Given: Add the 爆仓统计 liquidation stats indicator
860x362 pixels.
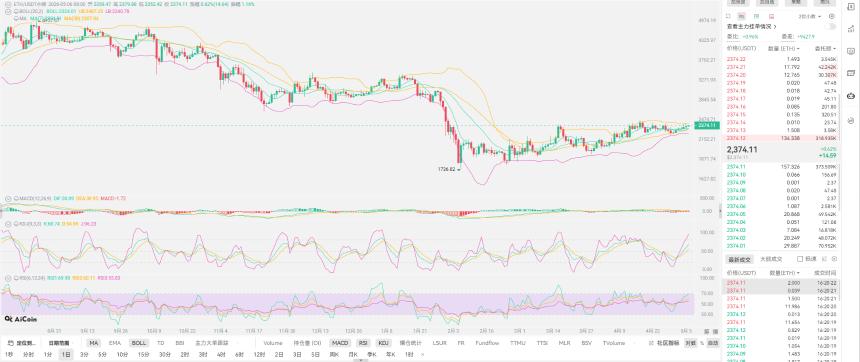Looking at the screenshot, I should click(411, 343).
